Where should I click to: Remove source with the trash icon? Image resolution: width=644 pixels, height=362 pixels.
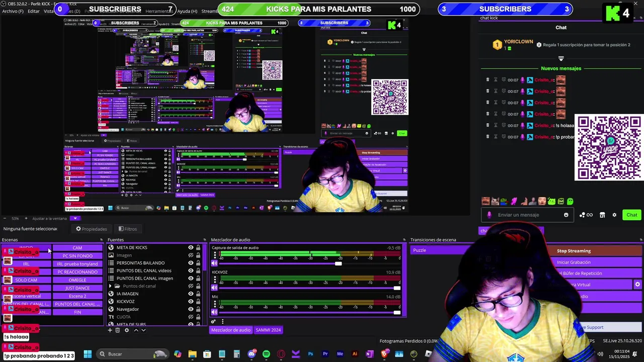point(118,330)
